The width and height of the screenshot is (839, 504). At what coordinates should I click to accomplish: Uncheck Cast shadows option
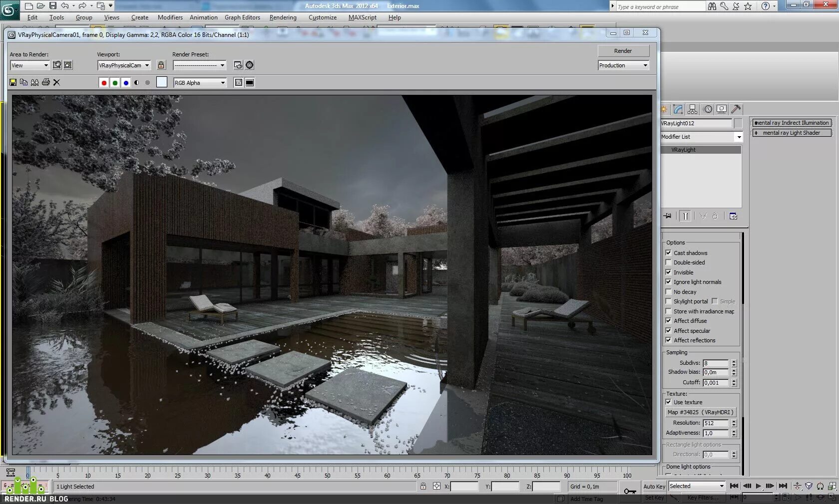(668, 253)
